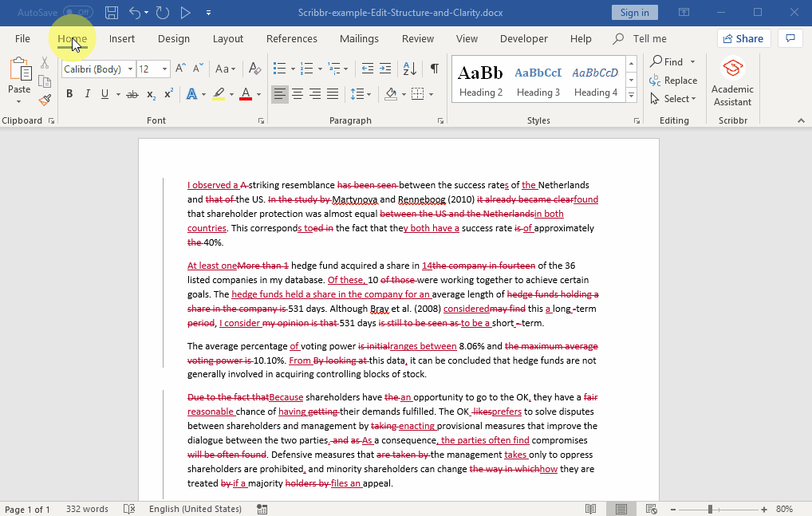
Task: Toggle Italic formatting
Action: 87,93
